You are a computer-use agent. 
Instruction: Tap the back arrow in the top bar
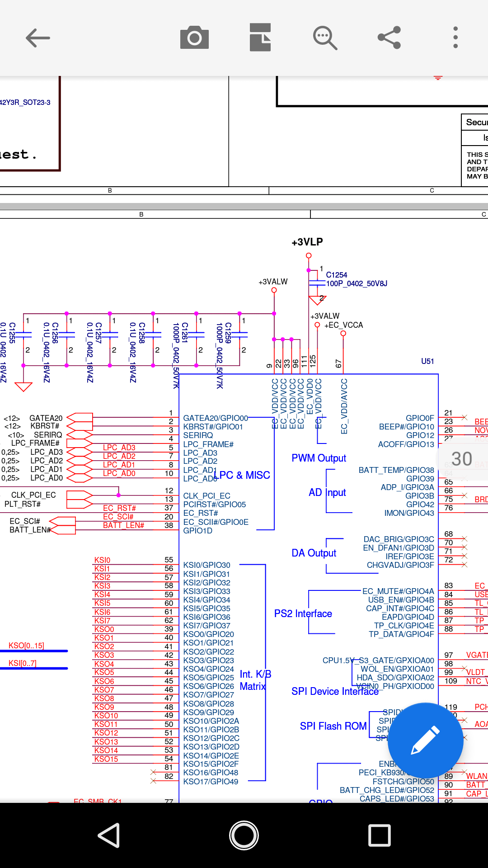(x=38, y=38)
